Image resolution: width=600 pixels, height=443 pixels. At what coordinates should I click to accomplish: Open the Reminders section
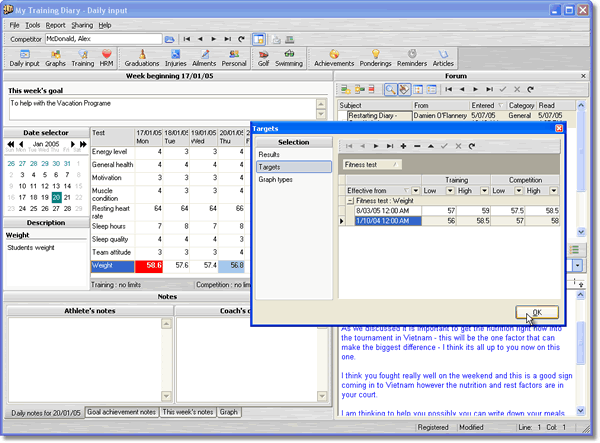pos(412,59)
